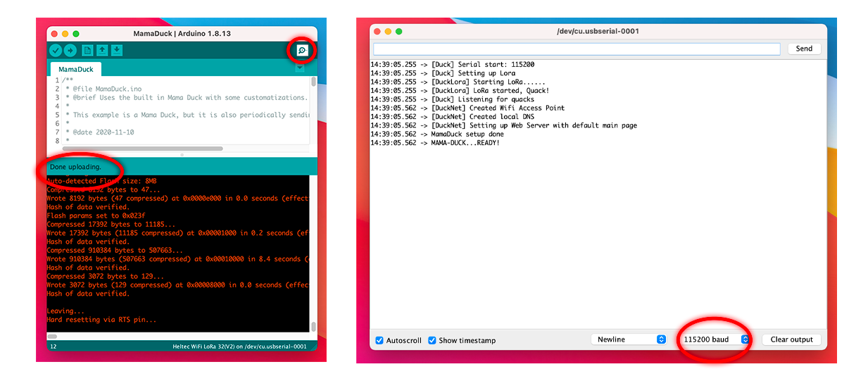Viewport: 868px width, 381px height.
Task: Click 'Compressed 3072 bytes to 129...' console line
Action: point(105,277)
